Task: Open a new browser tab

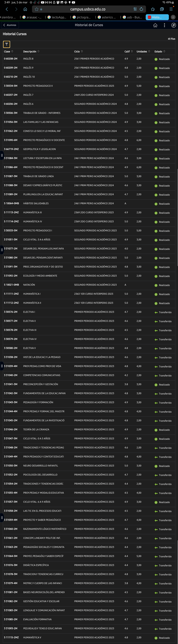Action: point(173,17)
